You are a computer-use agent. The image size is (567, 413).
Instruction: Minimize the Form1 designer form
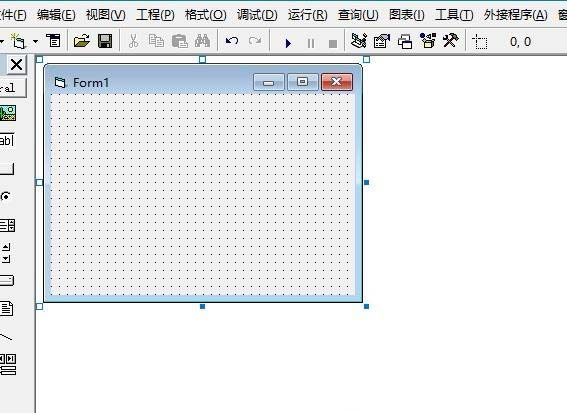point(269,82)
